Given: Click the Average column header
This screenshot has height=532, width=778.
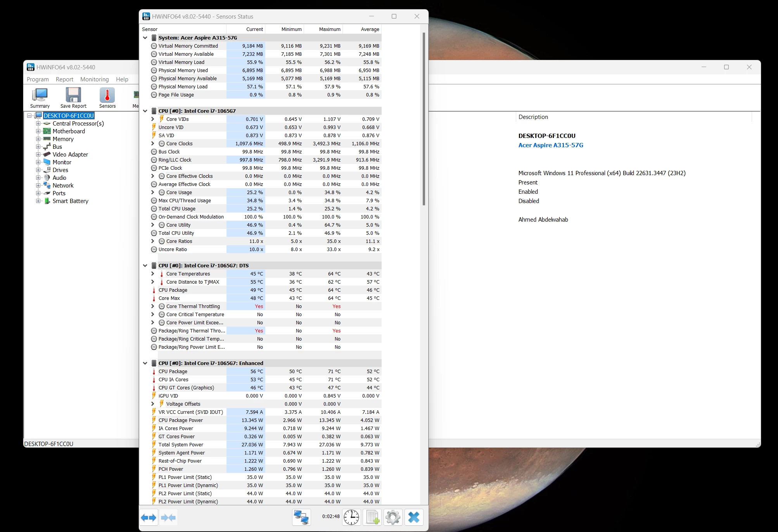Looking at the screenshot, I should point(362,29).
